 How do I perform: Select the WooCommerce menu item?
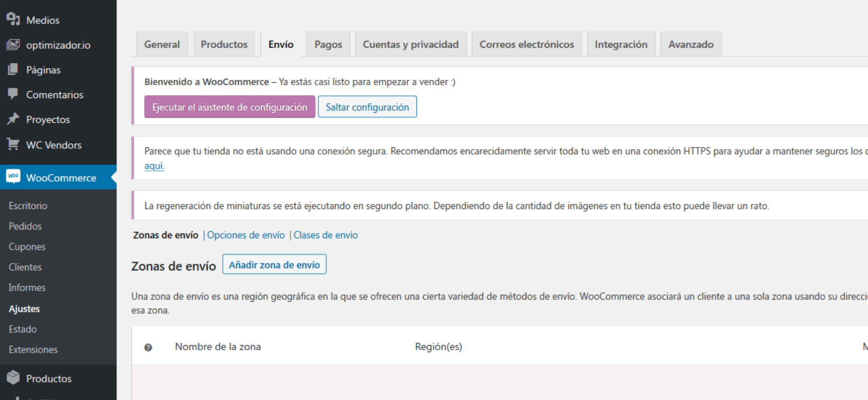click(58, 178)
